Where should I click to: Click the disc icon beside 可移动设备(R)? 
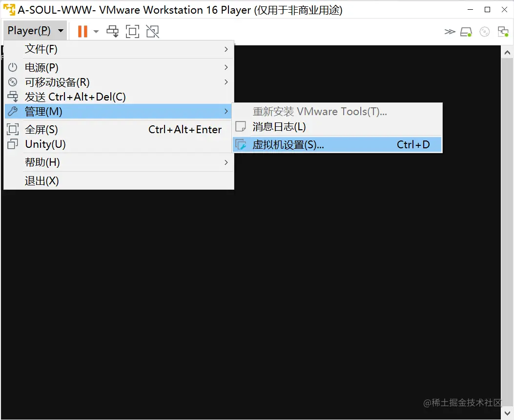(x=13, y=82)
